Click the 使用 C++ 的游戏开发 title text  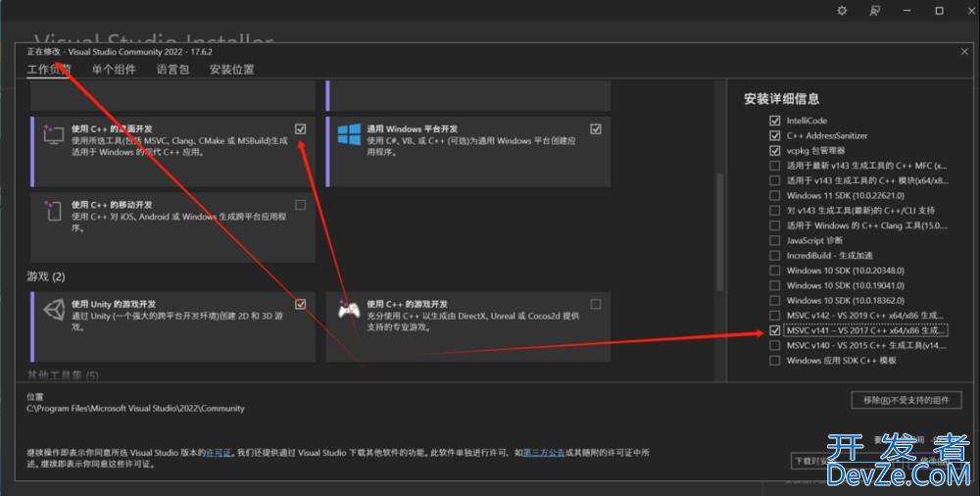tap(407, 304)
